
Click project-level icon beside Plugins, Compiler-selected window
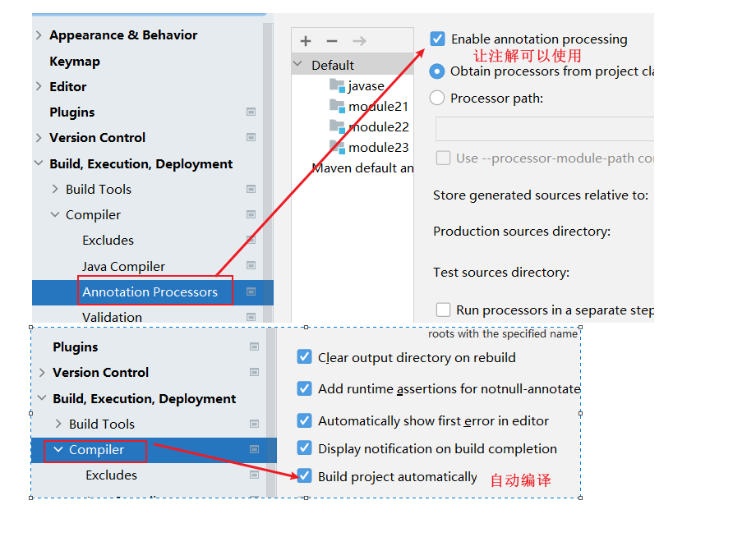tap(254, 347)
